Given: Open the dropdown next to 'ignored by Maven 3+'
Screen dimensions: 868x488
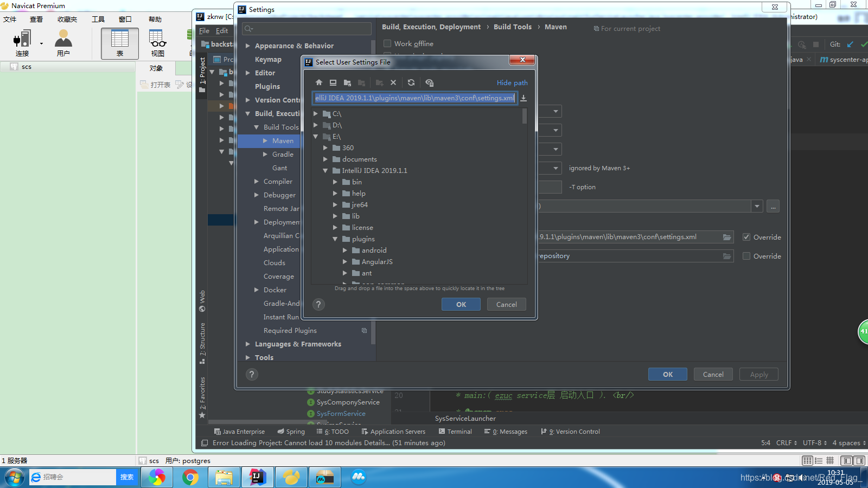Looking at the screenshot, I should 556,168.
